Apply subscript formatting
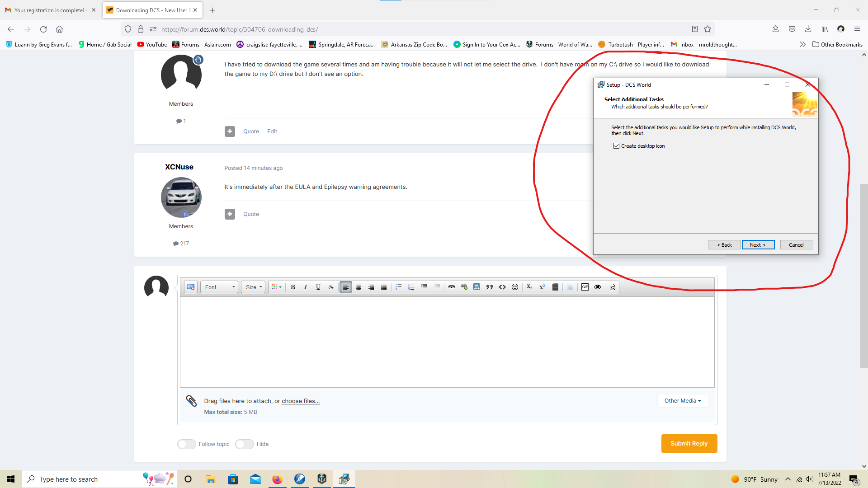The height and width of the screenshot is (488, 868). click(529, 287)
